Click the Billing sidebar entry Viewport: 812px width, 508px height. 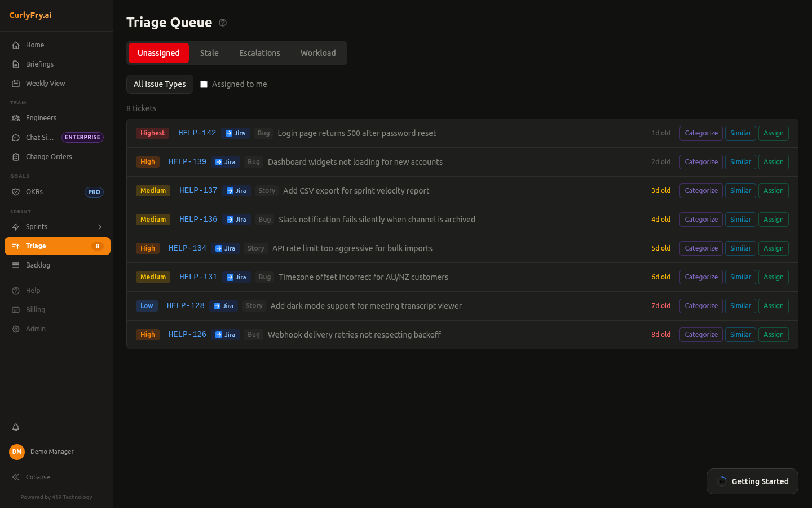[x=35, y=309]
